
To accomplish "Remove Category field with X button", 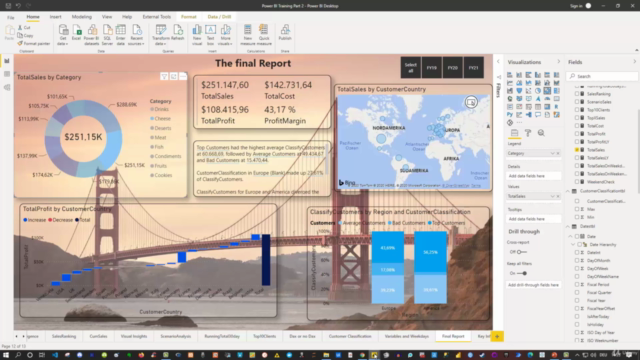I will 558,153.
